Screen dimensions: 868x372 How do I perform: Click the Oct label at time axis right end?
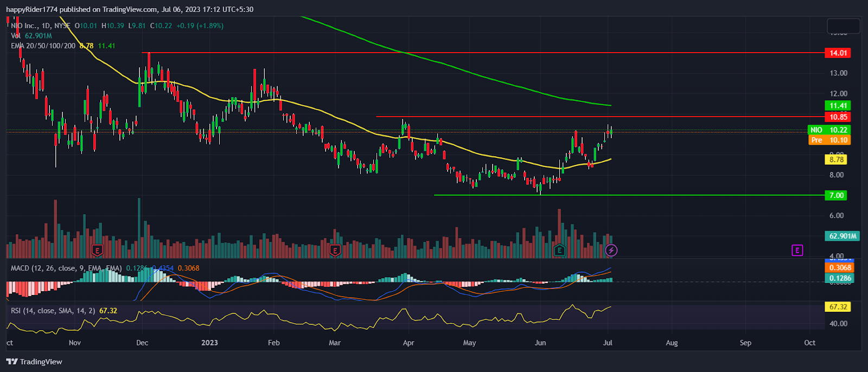coord(809,343)
